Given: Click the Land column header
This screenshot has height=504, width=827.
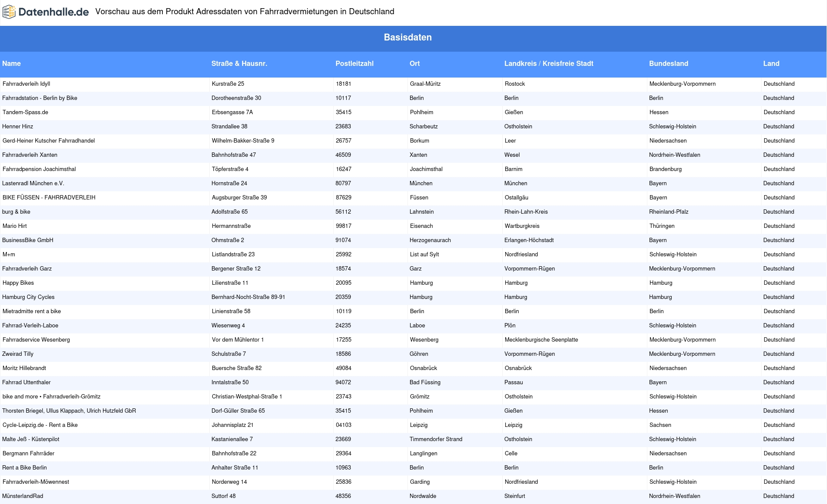Looking at the screenshot, I should click(771, 63).
